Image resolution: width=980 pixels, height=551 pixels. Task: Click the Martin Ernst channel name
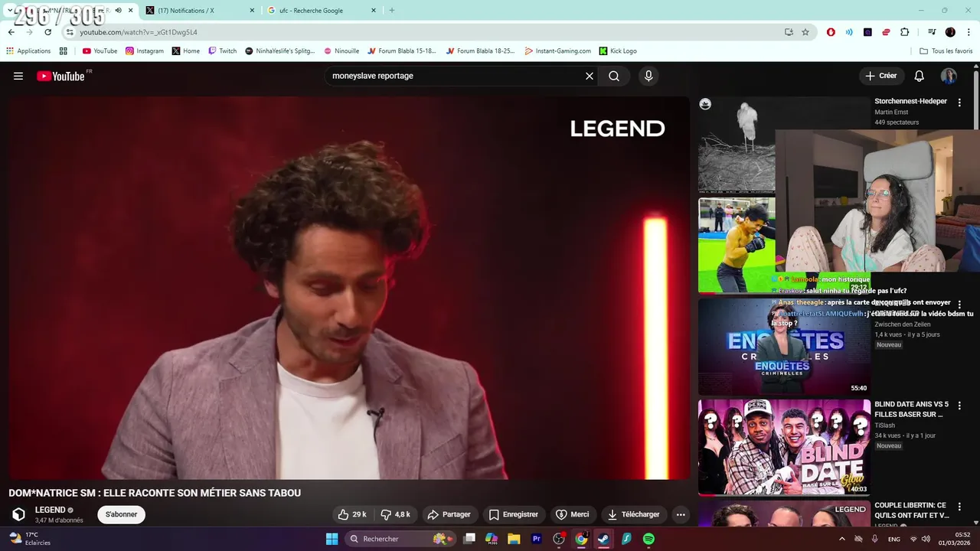pyautogui.click(x=891, y=112)
